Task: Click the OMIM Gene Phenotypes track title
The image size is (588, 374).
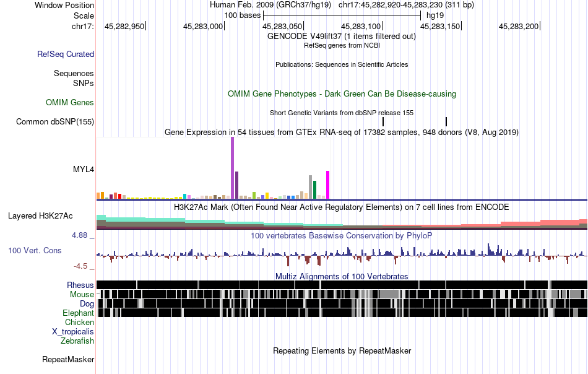Action: [342, 94]
